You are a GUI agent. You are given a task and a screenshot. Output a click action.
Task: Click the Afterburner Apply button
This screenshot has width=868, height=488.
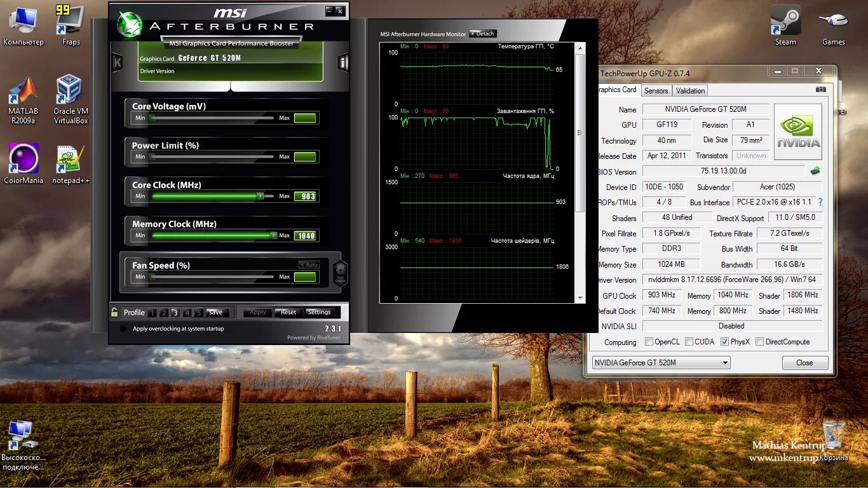[x=257, y=312]
